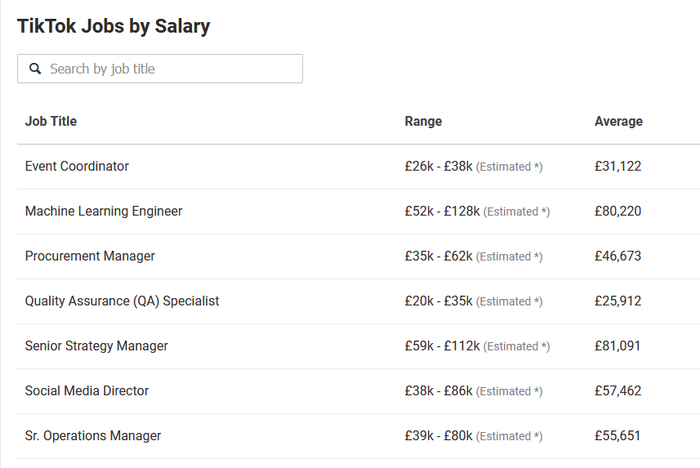Click the Senior Strategy Manager £81,091 average
700x468 pixels.
[x=617, y=346]
